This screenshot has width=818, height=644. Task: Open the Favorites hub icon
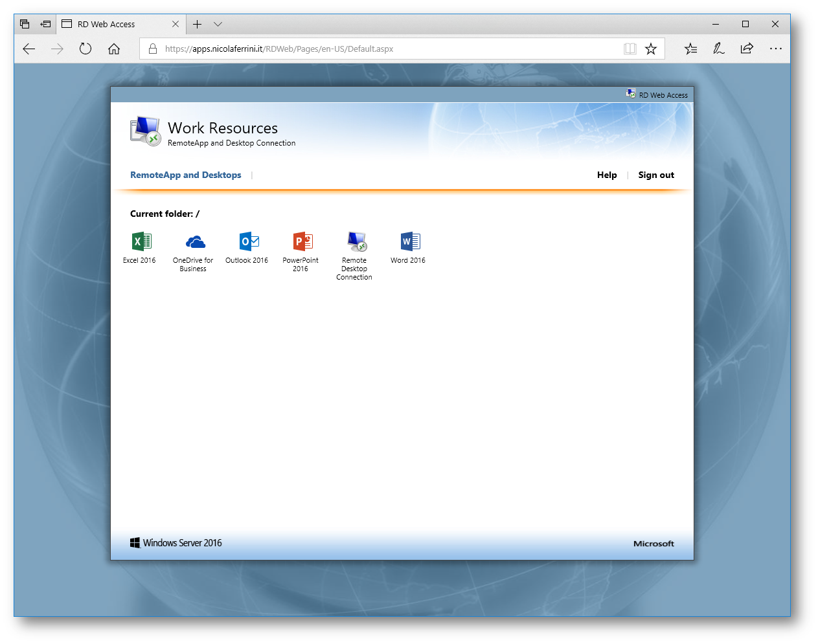click(x=691, y=49)
